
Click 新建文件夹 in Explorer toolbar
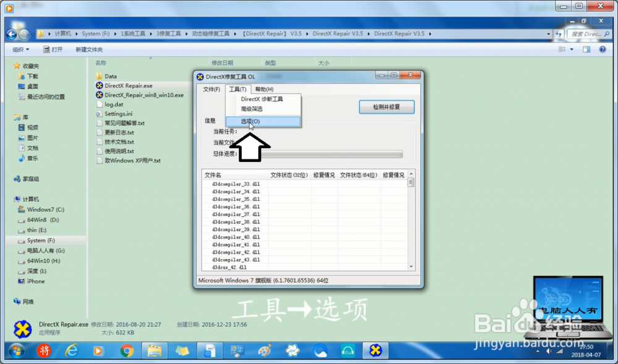(x=89, y=49)
